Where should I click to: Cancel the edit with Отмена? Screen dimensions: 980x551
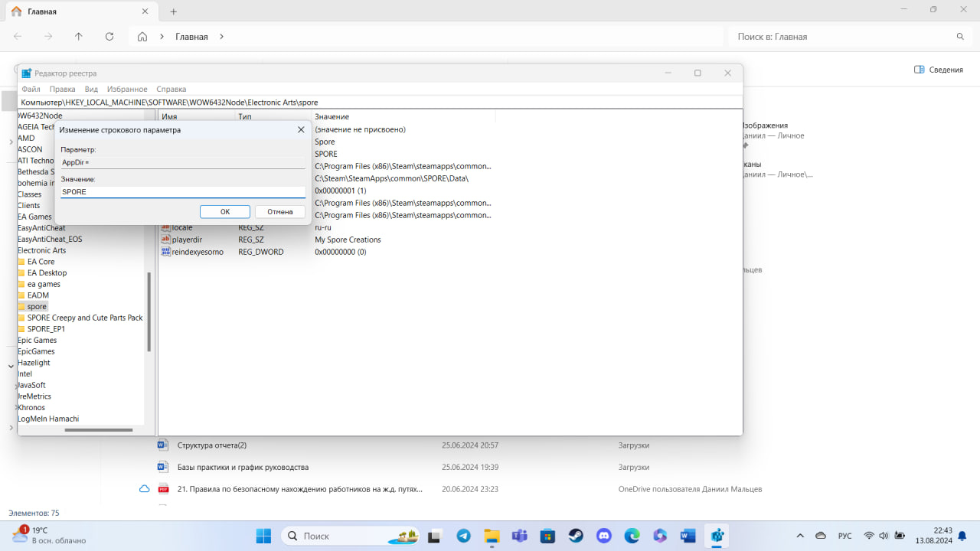pos(280,212)
